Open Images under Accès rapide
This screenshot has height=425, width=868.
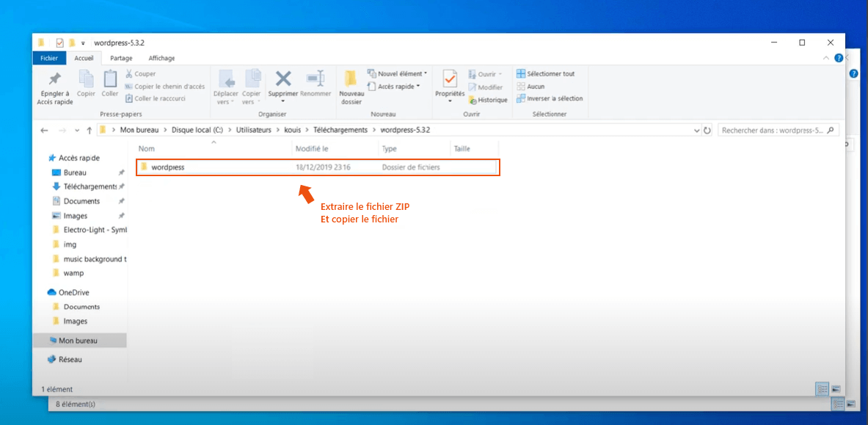click(69, 216)
